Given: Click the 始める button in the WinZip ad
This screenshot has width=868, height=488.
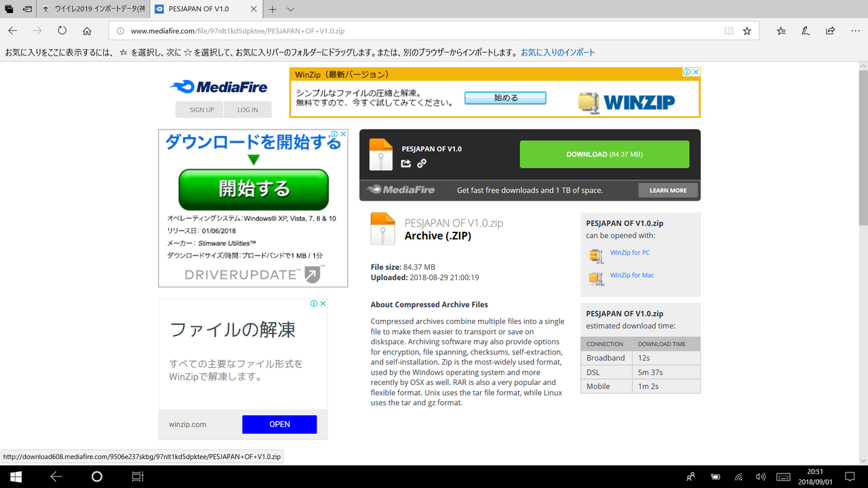Looking at the screenshot, I should 505,98.
